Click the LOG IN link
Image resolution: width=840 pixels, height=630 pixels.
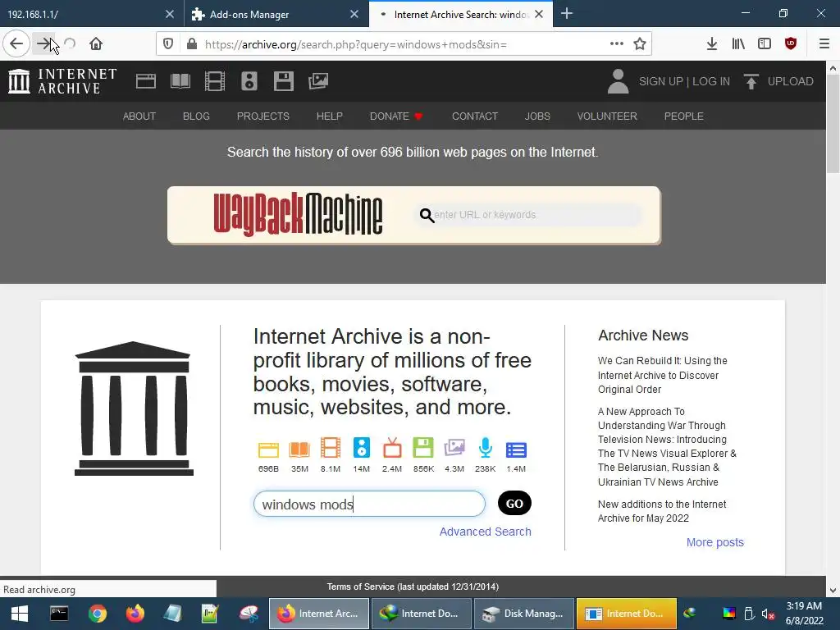click(711, 81)
